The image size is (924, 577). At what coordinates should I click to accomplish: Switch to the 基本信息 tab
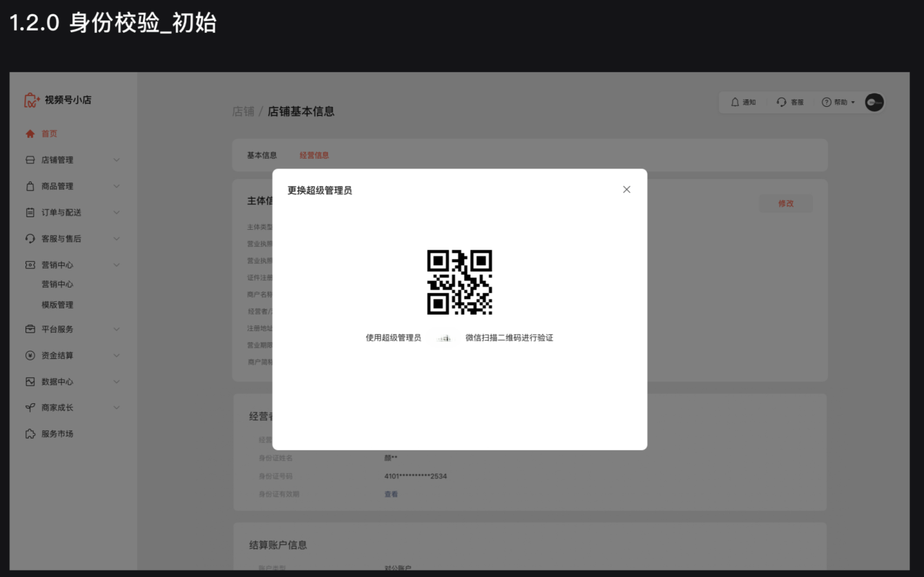click(x=262, y=155)
